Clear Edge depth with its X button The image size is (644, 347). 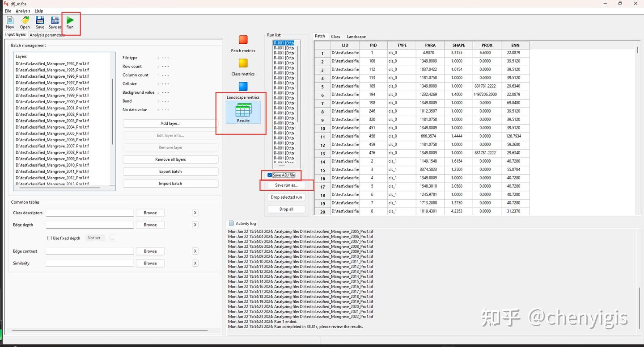[x=195, y=225]
